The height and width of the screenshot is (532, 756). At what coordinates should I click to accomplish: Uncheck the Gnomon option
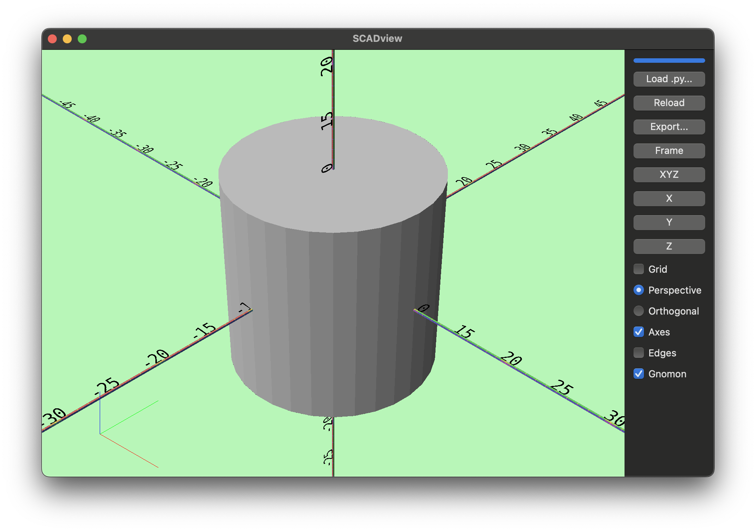(639, 374)
